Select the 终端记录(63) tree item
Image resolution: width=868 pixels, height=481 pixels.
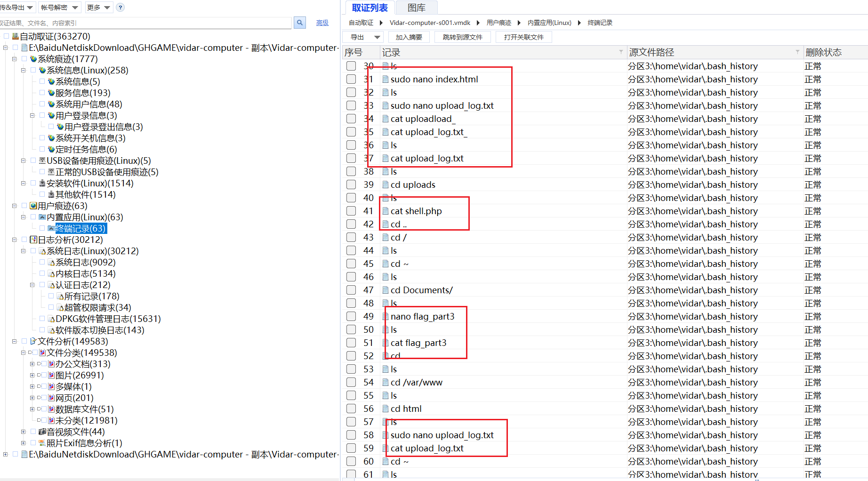click(80, 228)
